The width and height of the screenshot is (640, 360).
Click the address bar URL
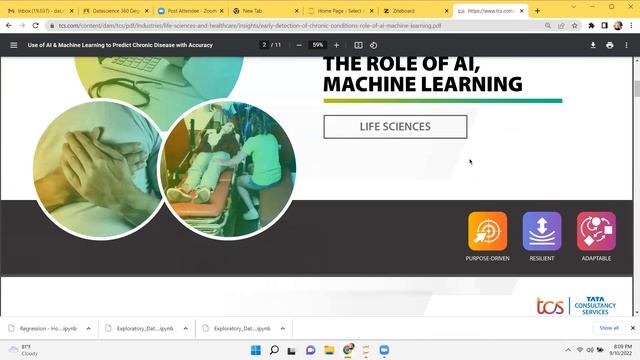tap(250, 26)
